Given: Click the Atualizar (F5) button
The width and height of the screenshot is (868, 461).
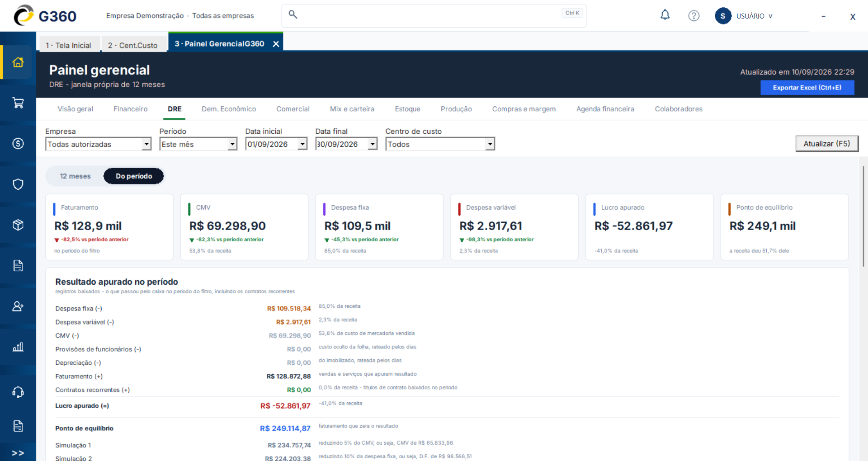Looking at the screenshot, I should (x=827, y=144).
